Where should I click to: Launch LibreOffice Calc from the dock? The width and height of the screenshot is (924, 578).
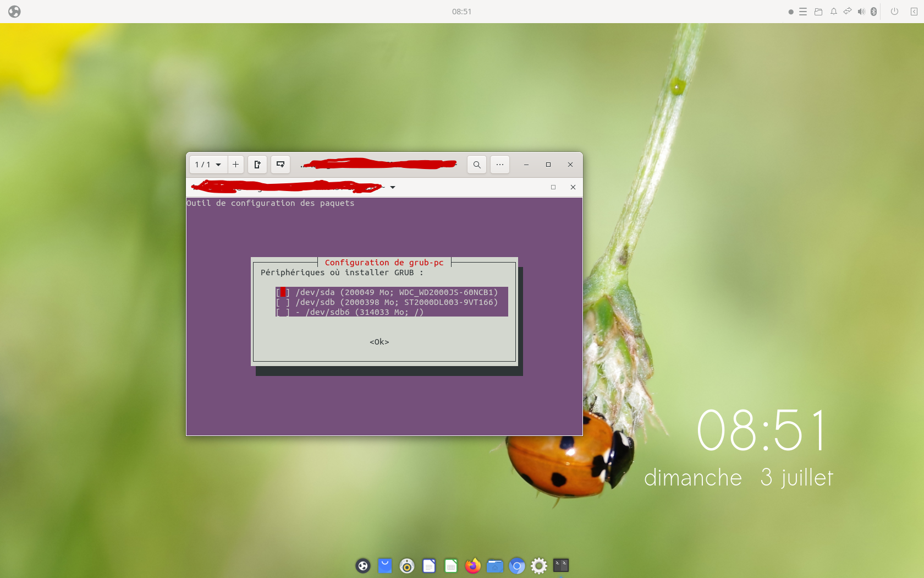(x=451, y=565)
